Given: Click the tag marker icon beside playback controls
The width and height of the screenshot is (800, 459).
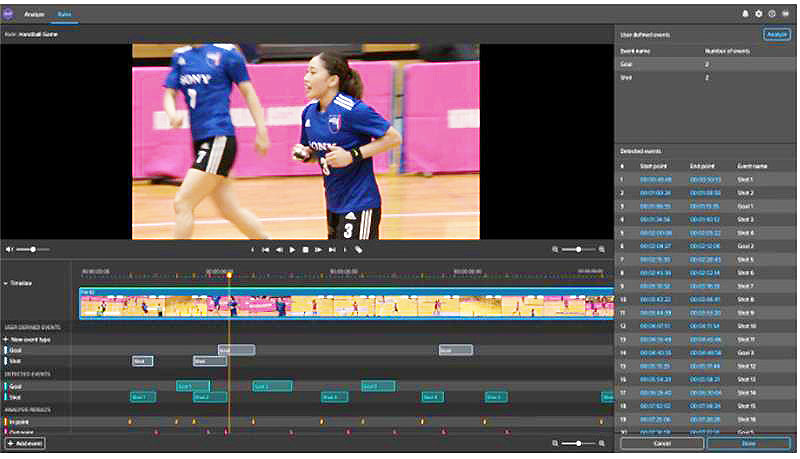Looking at the screenshot, I should pos(358,249).
